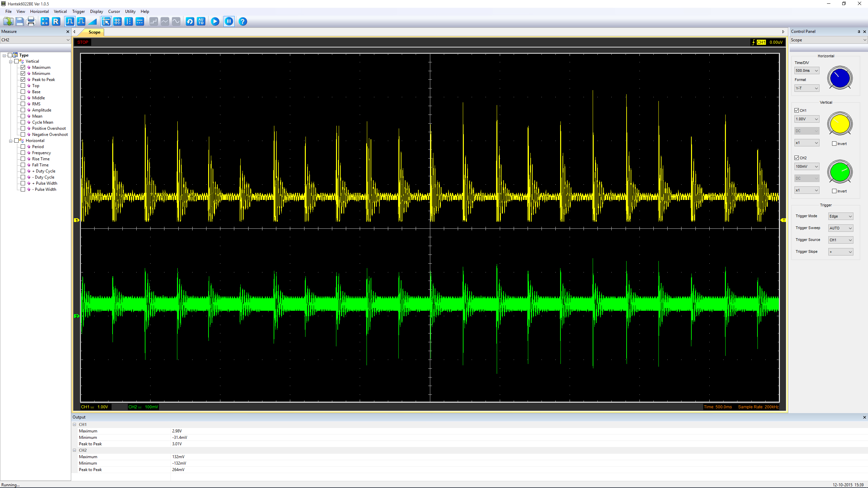Open the Trigger Mode Edge dropdown

pyautogui.click(x=841, y=216)
